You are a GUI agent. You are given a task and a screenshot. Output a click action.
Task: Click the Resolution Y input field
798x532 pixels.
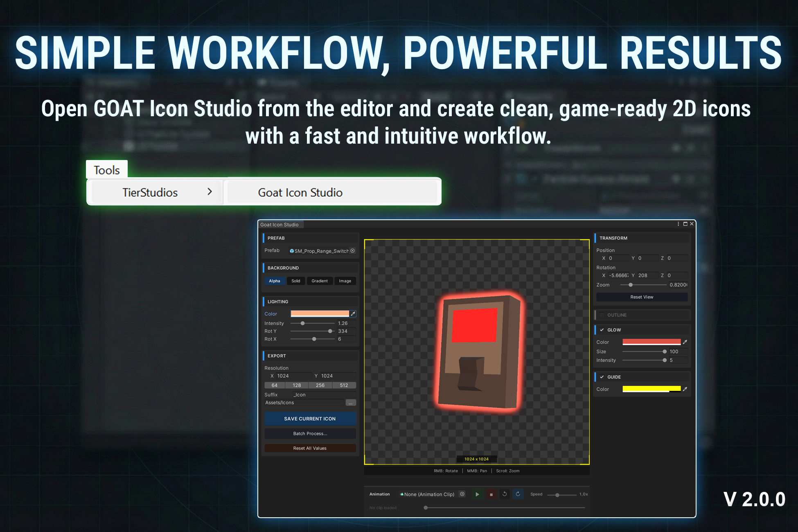338,376
